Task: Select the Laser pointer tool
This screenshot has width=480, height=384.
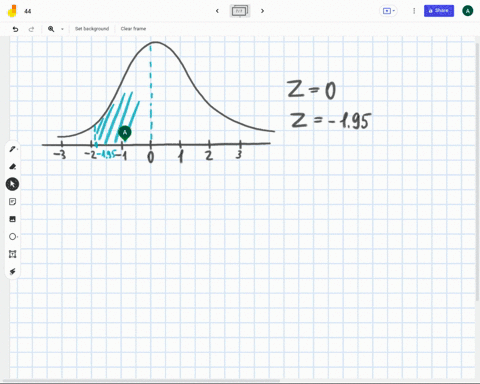Action: pyautogui.click(x=12, y=272)
